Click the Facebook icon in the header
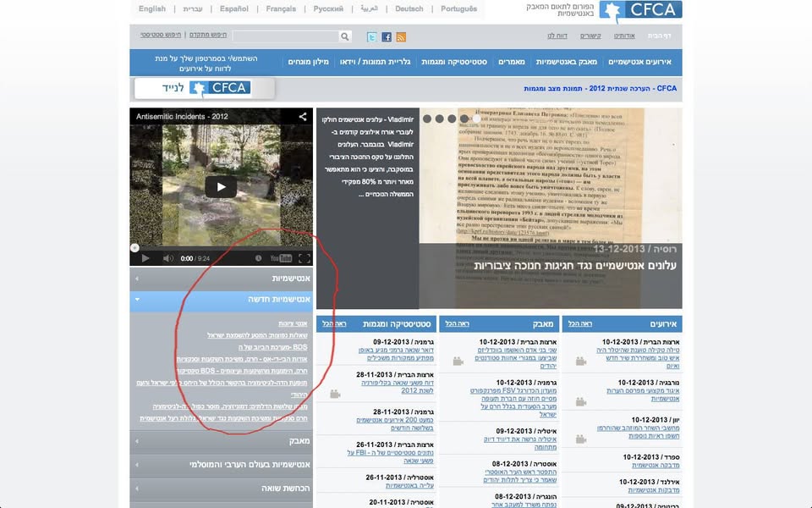Viewport: 812px width, 508px height. click(387, 36)
